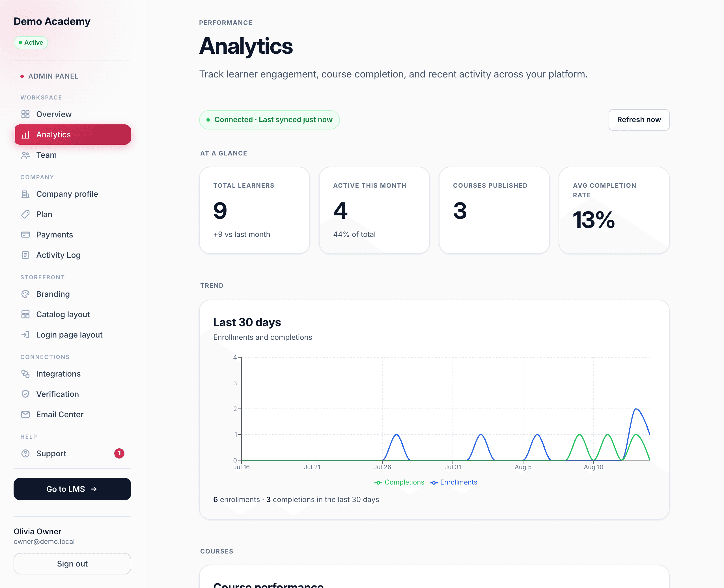Click the Go to LMS button
Screen dimensions: 724x588
point(72,489)
